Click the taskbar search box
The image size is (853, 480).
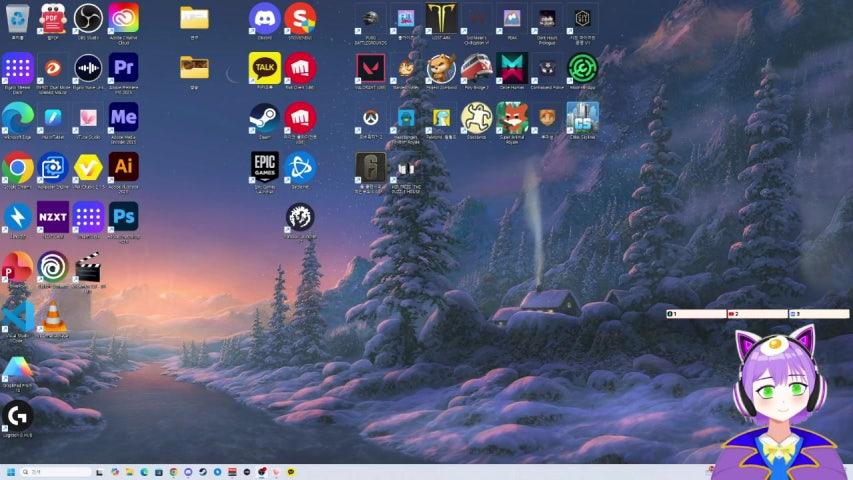57,472
